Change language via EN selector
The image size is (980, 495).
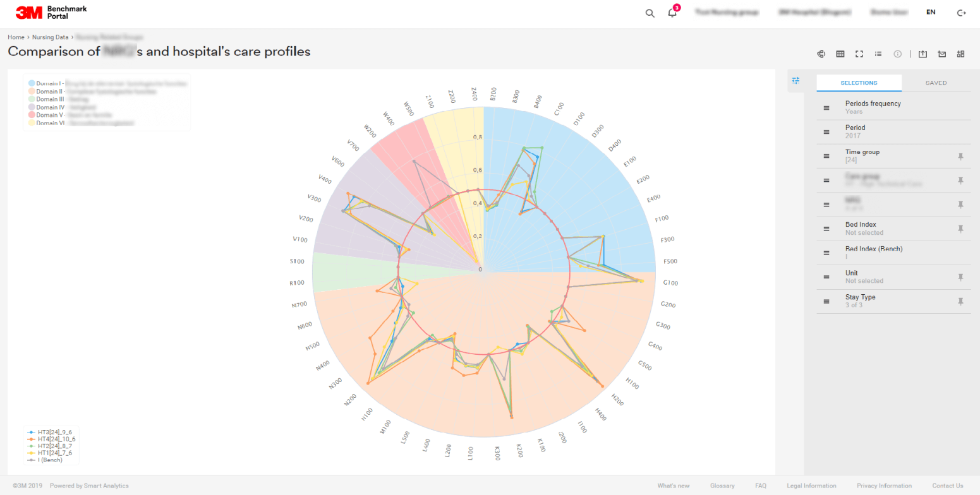pyautogui.click(x=931, y=12)
